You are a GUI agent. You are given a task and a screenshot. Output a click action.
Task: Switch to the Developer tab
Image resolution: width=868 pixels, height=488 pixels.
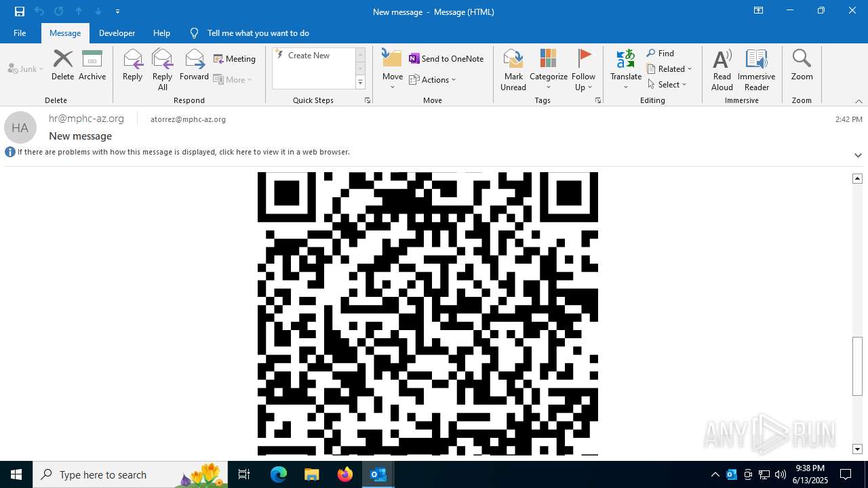coord(117,33)
